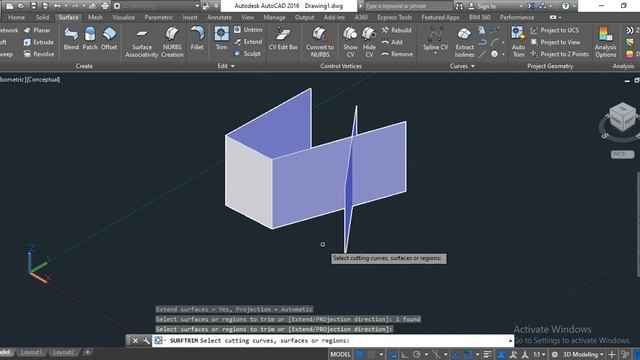
Task: Toggle grid display in status bar
Action: 360,354
